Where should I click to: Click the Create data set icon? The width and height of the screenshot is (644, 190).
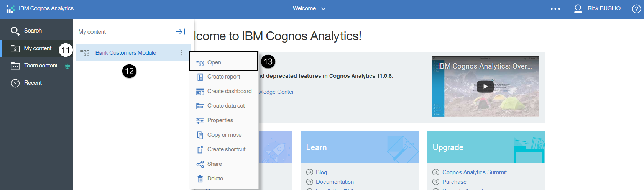tap(200, 106)
